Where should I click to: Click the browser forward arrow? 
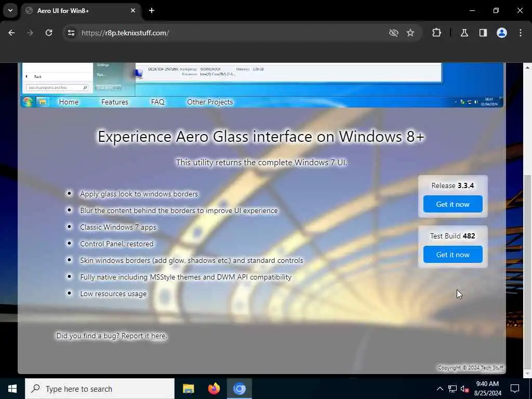tap(30, 33)
